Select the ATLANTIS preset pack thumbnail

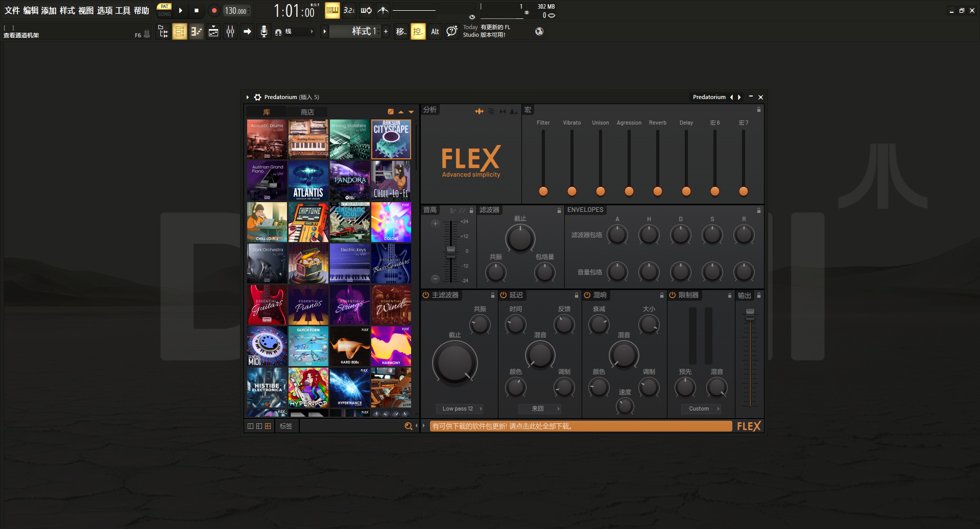click(x=308, y=180)
